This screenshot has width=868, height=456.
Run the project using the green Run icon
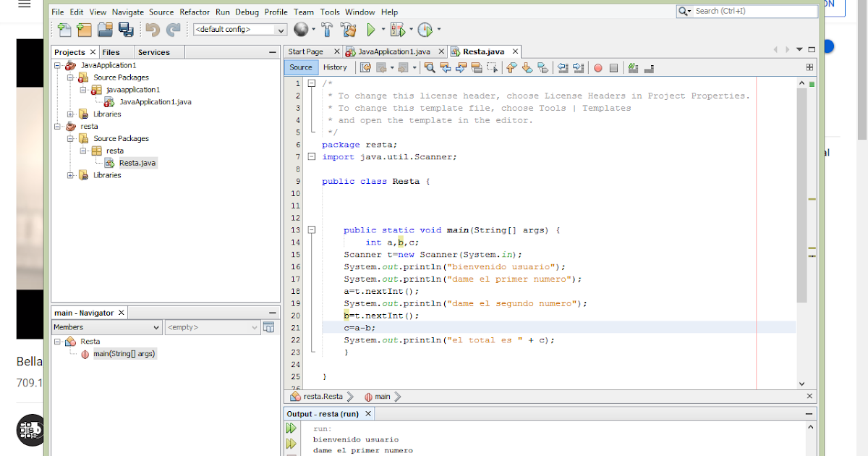point(370,29)
